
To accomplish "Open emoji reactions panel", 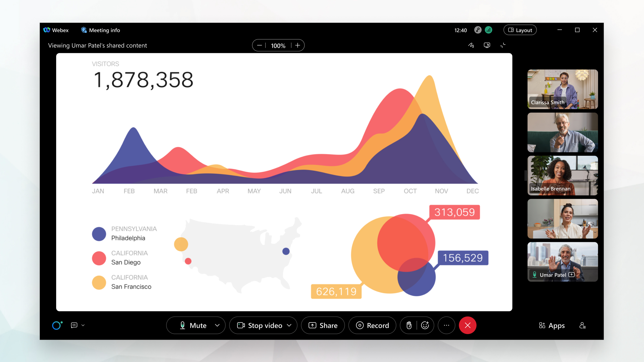I will coord(425,325).
